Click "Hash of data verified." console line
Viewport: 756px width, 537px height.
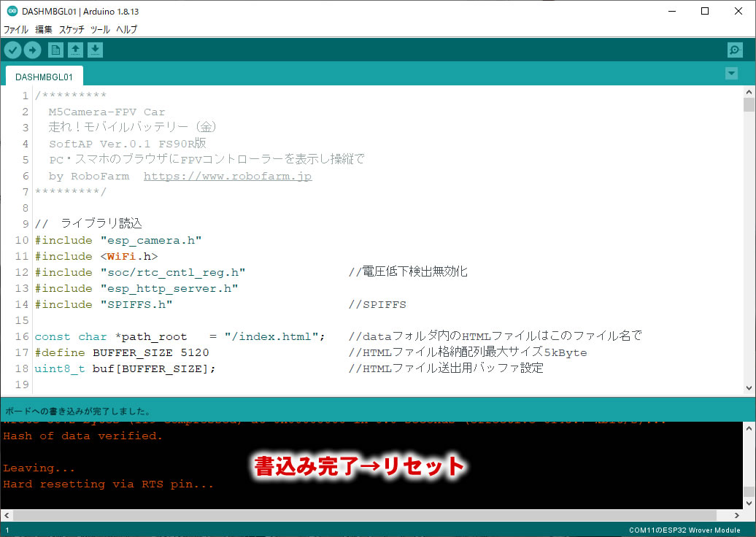pos(83,436)
